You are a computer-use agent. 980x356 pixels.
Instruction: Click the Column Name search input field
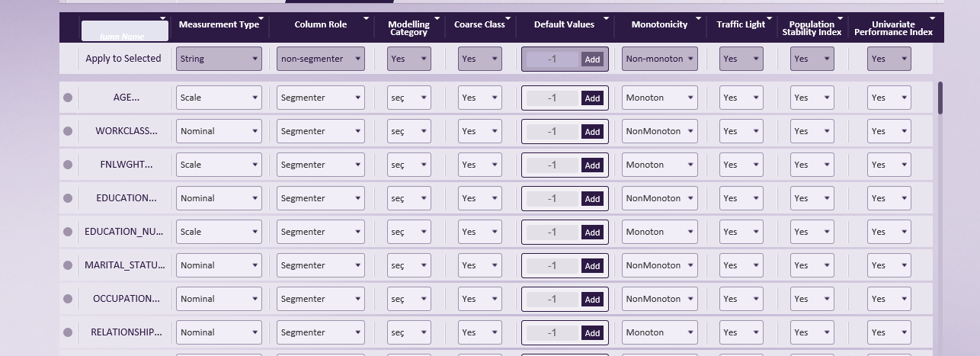pos(124,31)
